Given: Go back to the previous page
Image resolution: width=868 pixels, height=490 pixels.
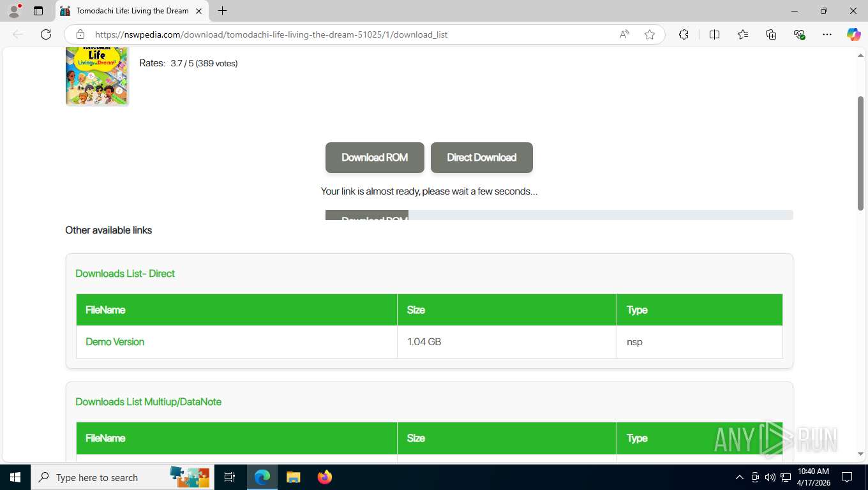Looking at the screenshot, I should pyautogui.click(x=18, y=34).
